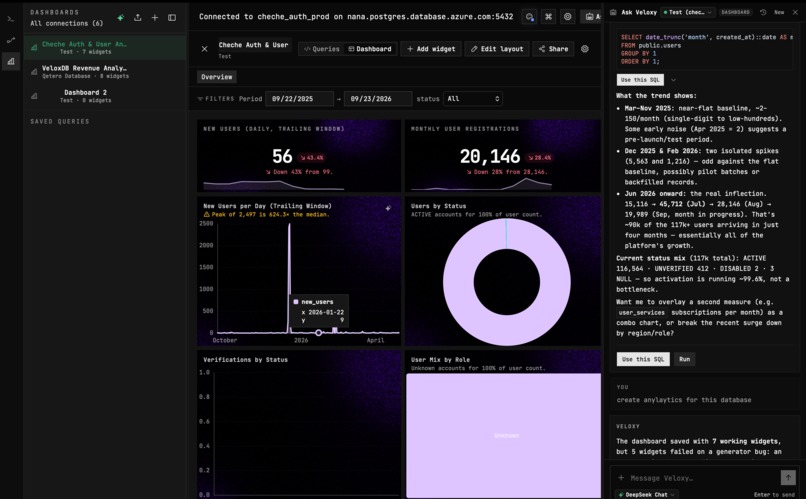Viewport: 806px width, 499px height.
Task: Click the create anylaytics for this database message
Action: [x=684, y=400]
